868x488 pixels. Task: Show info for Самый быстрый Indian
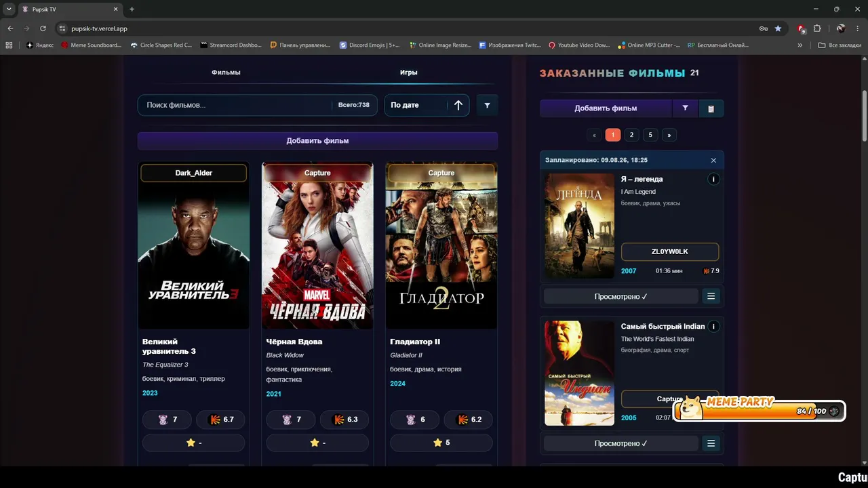pyautogui.click(x=713, y=327)
